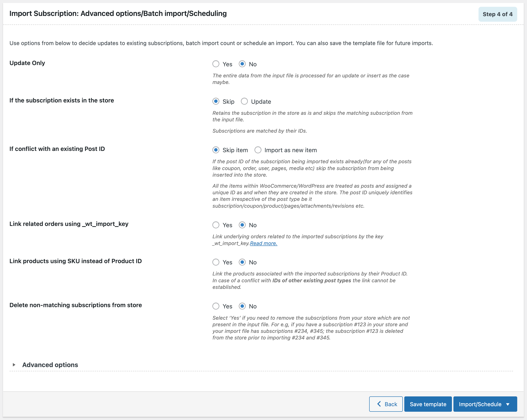Screen dimensions: 527x420
Task: Select No for linking products by SKU
Action: (242, 262)
